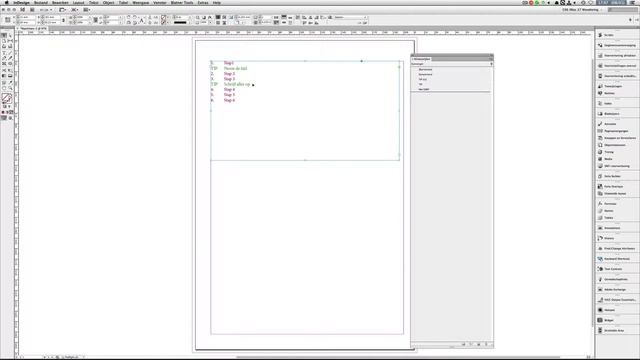Open the Help menu

(217, 3)
